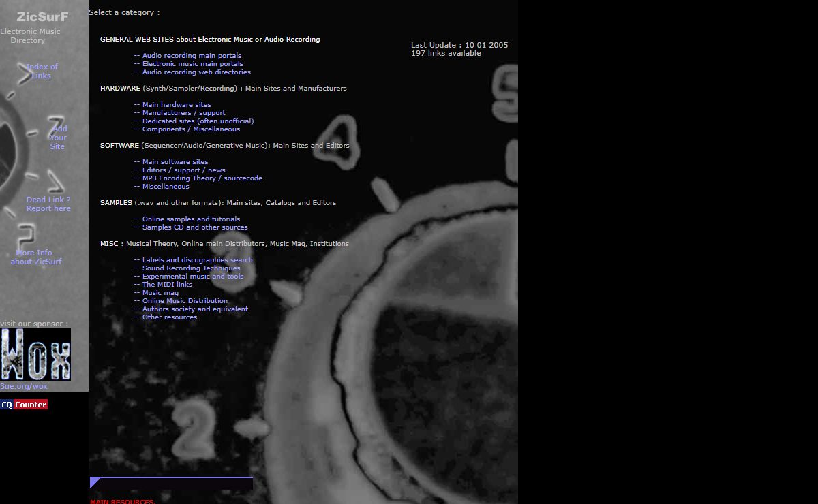
Task: Open Labels and discographies search
Action: [x=198, y=260]
